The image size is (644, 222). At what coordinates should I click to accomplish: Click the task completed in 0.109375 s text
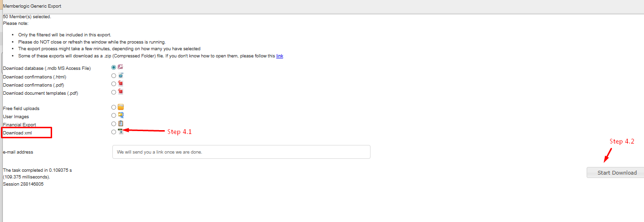(37, 170)
